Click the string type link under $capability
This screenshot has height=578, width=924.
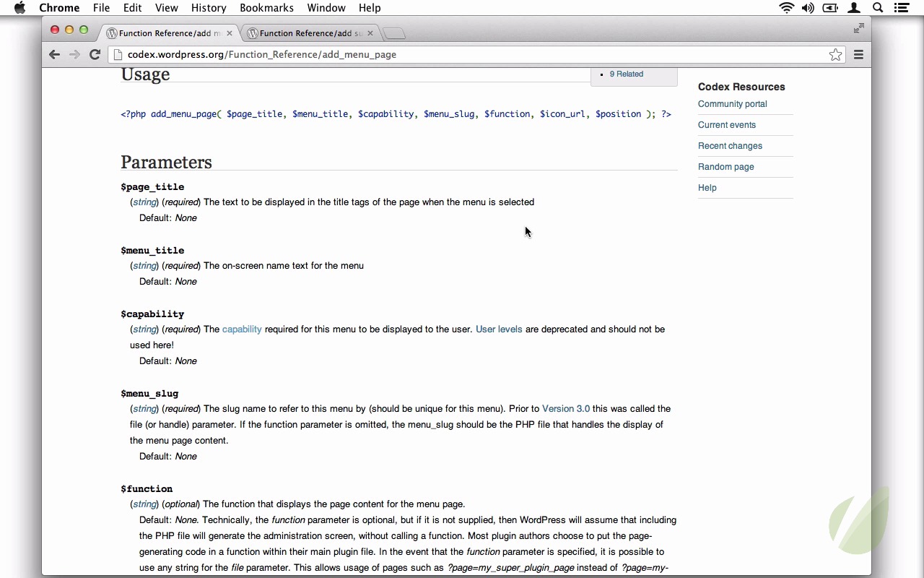click(x=144, y=329)
